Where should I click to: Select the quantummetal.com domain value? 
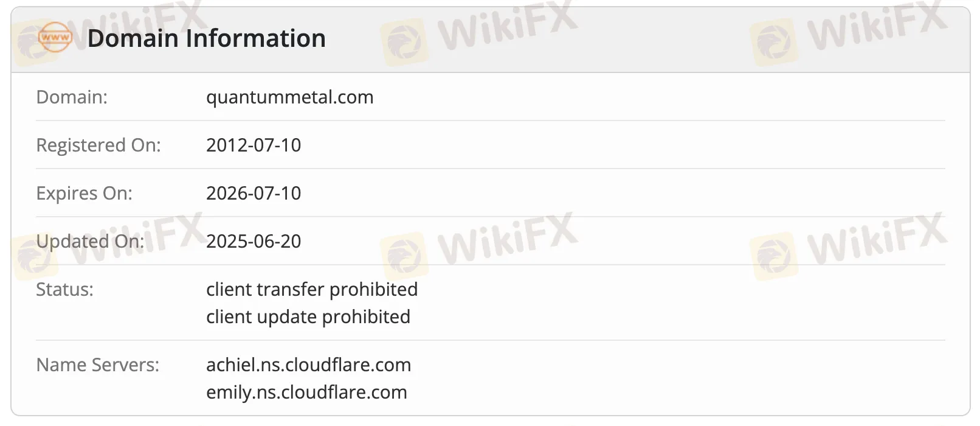[x=289, y=97]
